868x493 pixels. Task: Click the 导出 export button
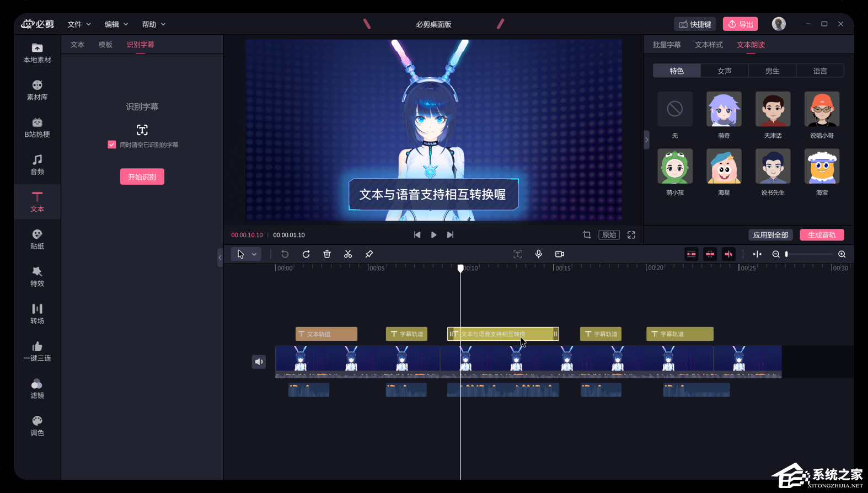tap(740, 24)
